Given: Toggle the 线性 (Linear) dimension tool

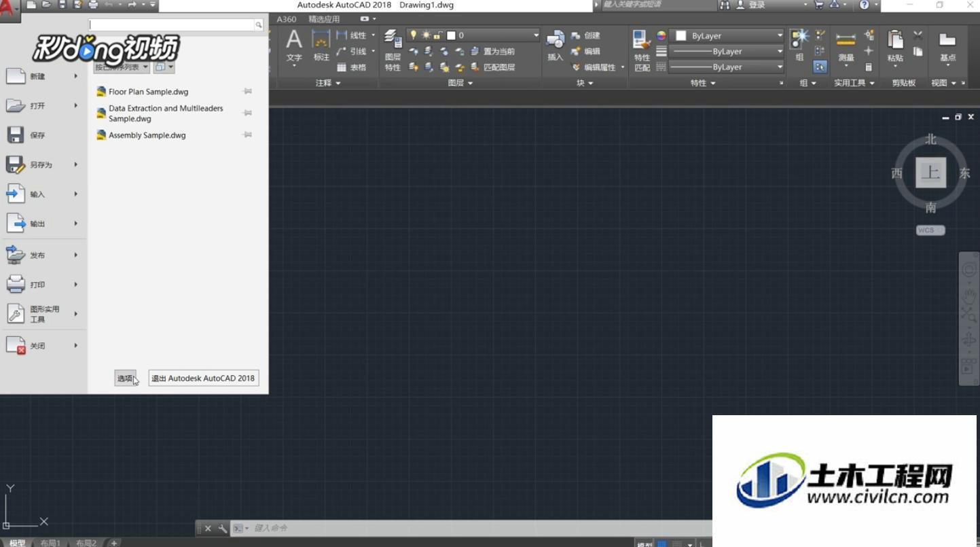Looking at the screenshot, I should tap(352, 35).
